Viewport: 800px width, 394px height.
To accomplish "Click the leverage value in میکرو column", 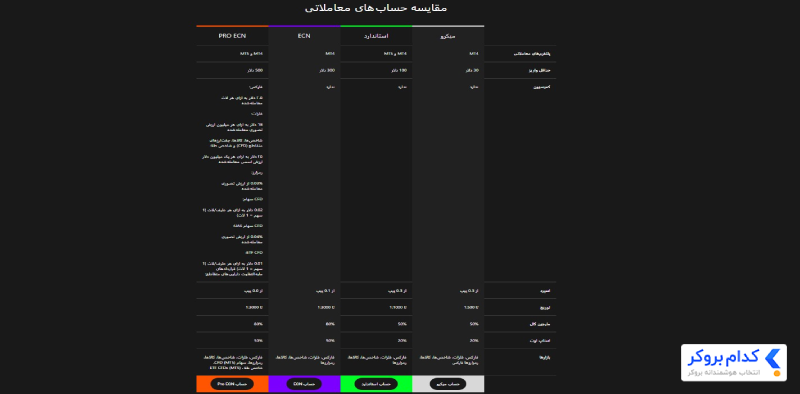I will pyautogui.click(x=471, y=308).
